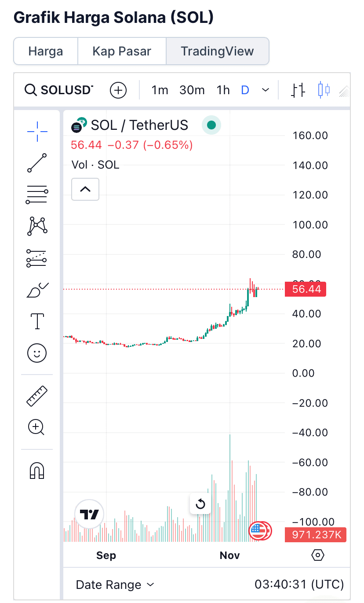364x603 pixels.
Task: Click the SOLUSD symbol search field
Action: (x=59, y=90)
